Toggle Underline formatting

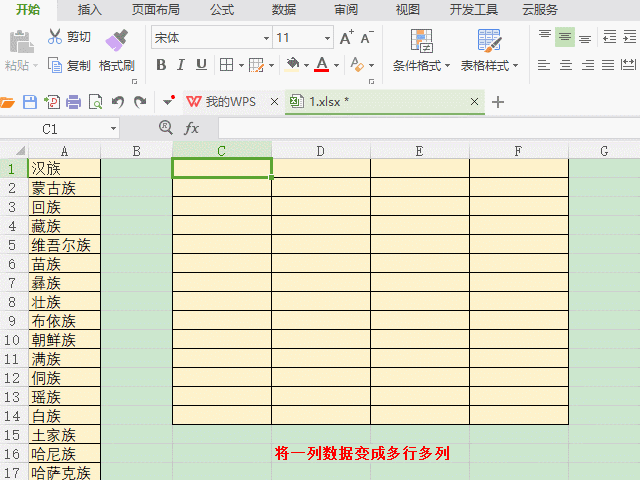click(x=201, y=65)
